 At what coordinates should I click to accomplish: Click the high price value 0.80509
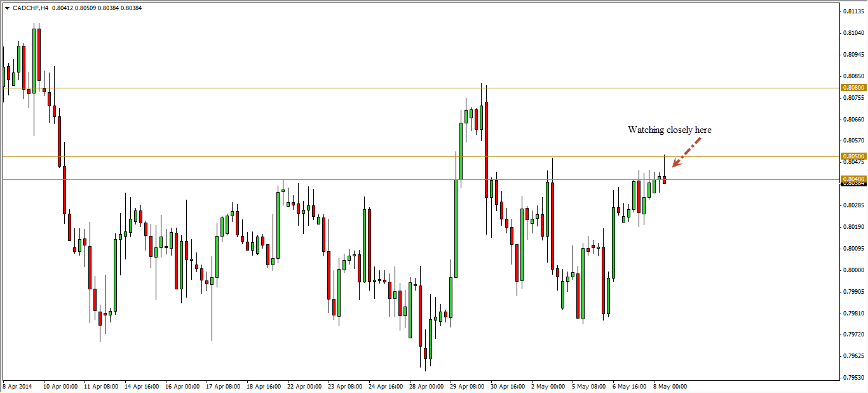pos(86,8)
